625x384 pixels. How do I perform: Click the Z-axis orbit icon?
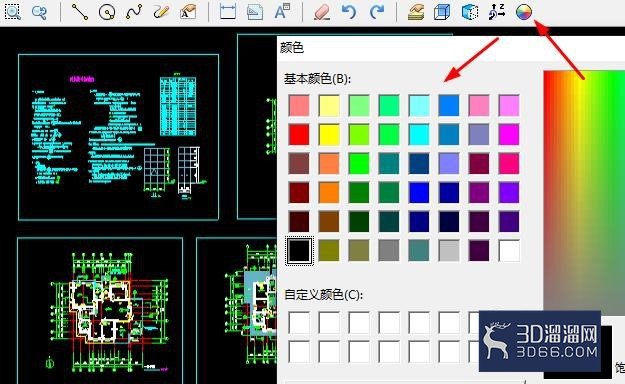(x=497, y=12)
